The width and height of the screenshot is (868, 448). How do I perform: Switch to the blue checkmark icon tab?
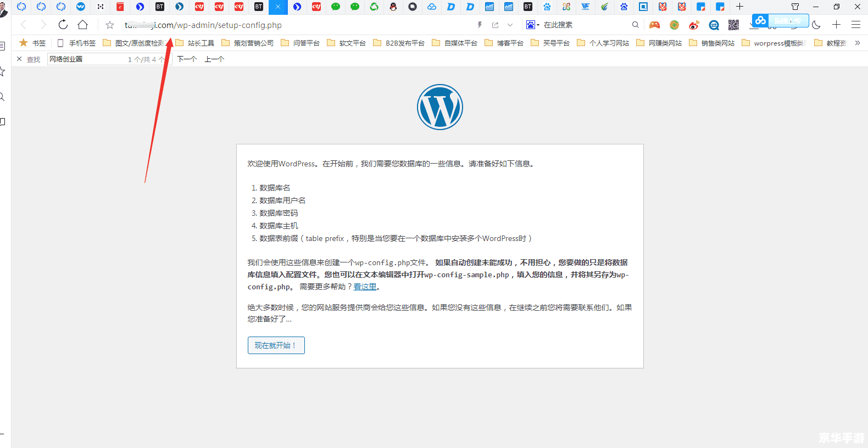click(x=81, y=7)
